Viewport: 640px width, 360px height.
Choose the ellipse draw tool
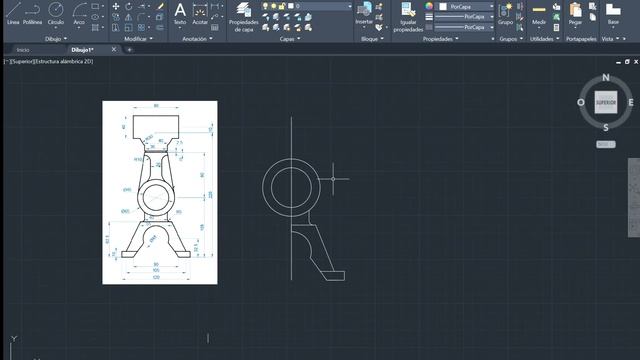(95, 17)
